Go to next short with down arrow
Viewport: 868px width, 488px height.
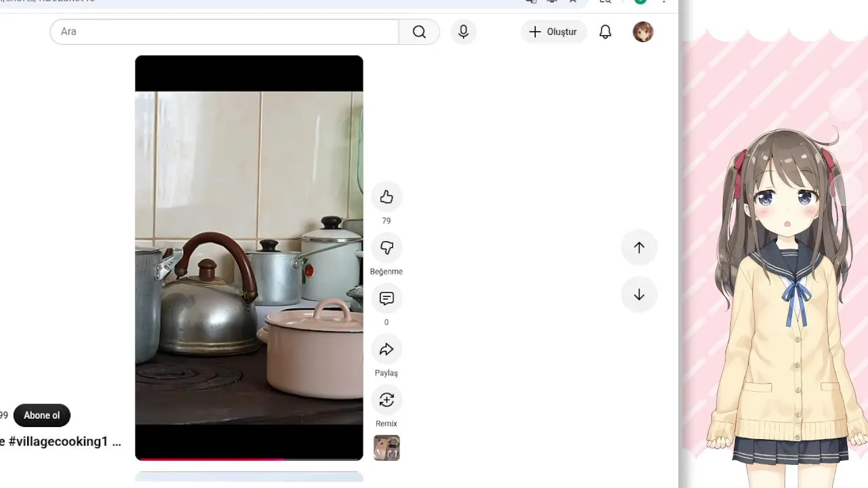[x=639, y=295]
